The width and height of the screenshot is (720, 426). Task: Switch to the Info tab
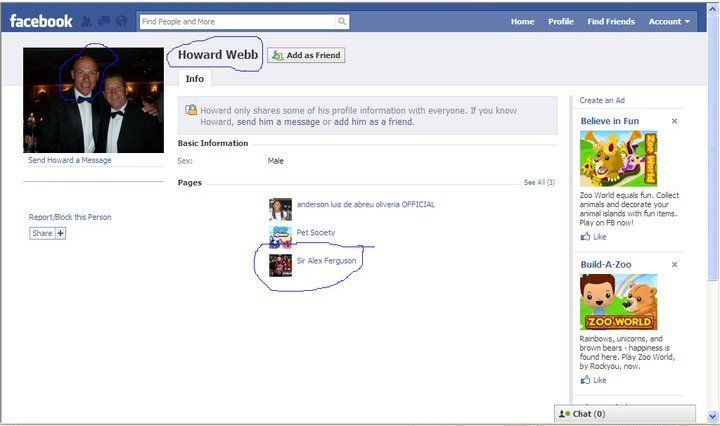[194, 79]
